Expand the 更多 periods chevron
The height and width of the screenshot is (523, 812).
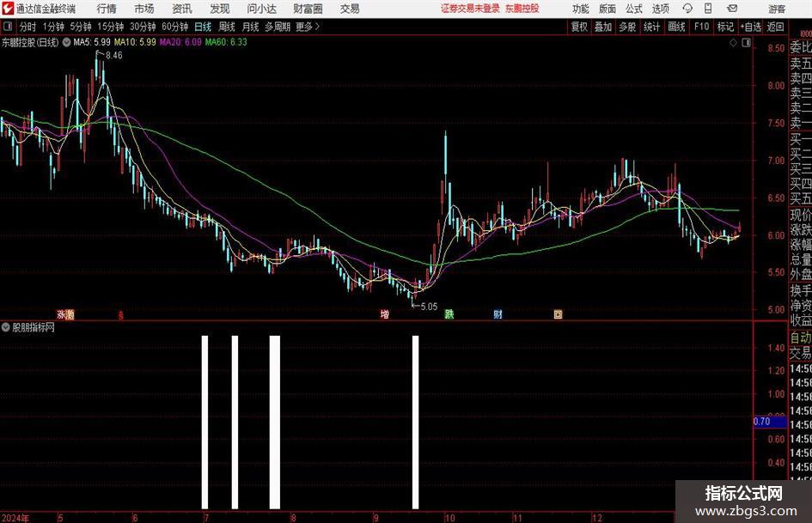click(x=317, y=27)
